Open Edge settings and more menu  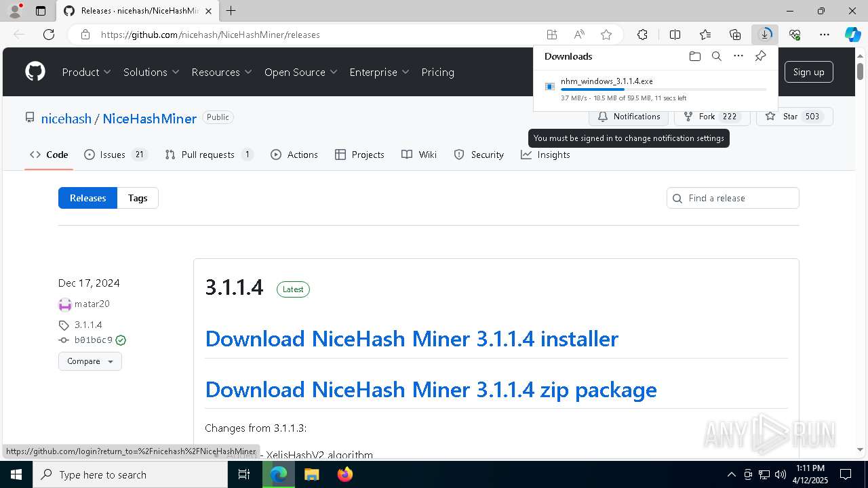click(x=825, y=35)
